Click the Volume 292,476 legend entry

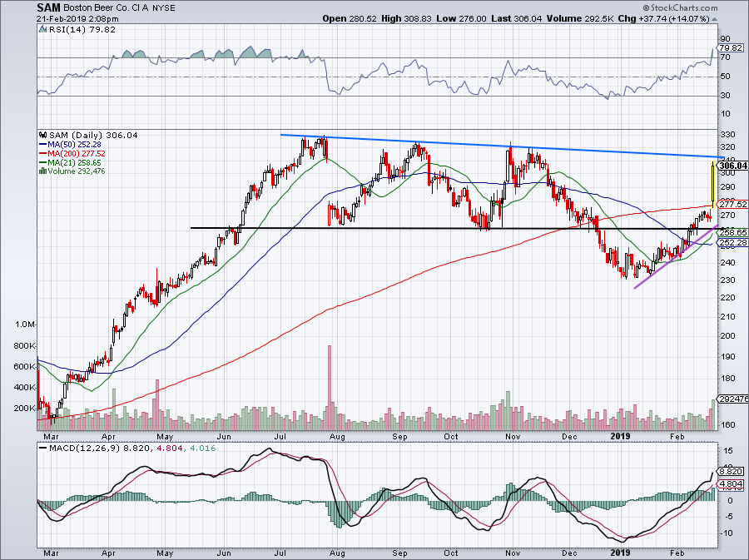[x=72, y=171]
